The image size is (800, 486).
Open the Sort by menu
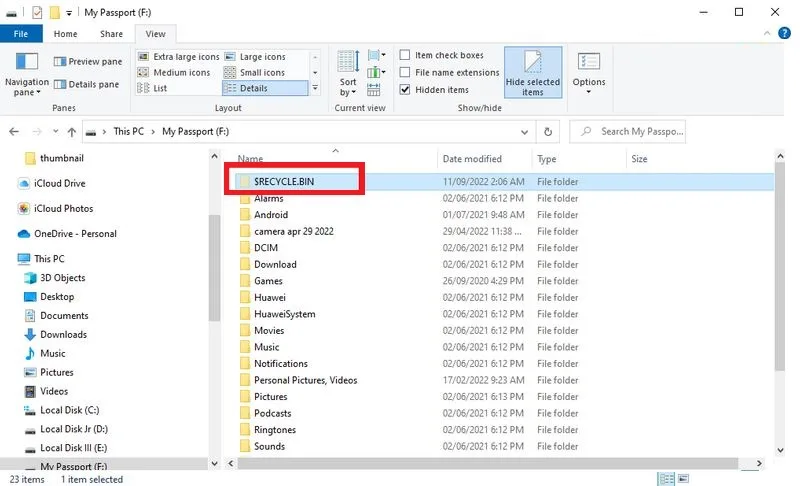click(x=348, y=74)
